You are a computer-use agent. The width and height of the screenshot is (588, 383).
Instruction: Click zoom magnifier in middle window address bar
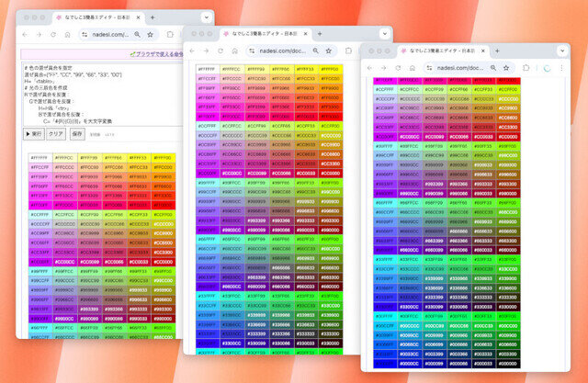pyautogui.click(x=316, y=51)
